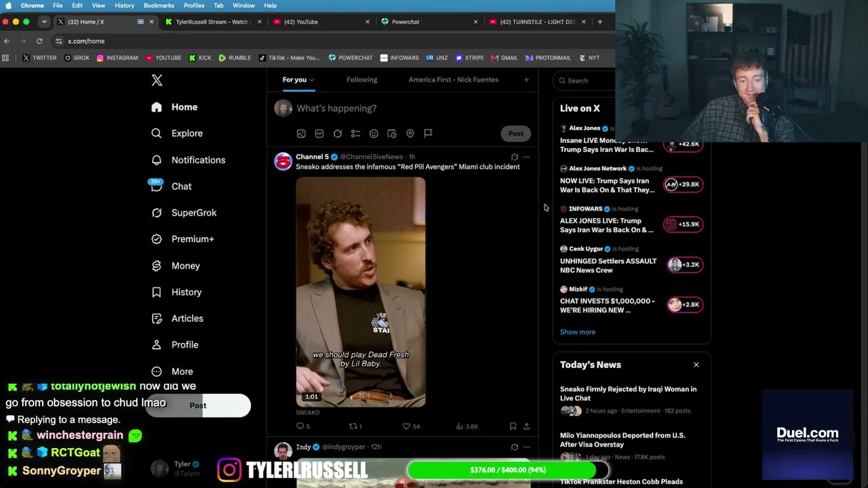This screenshot has width=868, height=488.
Task: Open America First - Nick Fuentes tab
Action: (x=454, y=80)
